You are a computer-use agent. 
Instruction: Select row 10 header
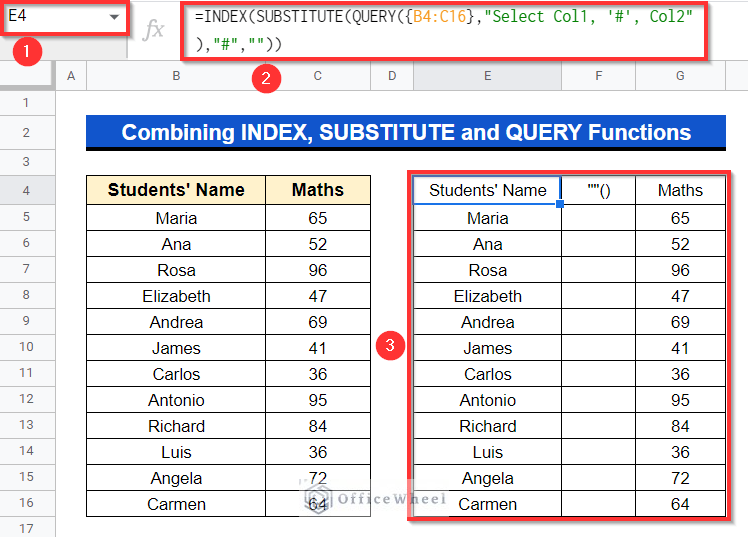pos(26,347)
